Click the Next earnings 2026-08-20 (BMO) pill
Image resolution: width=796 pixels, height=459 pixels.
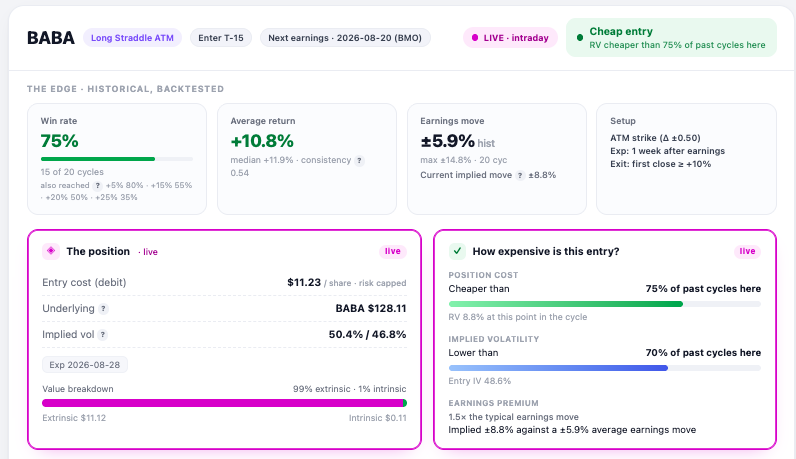tap(345, 38)
